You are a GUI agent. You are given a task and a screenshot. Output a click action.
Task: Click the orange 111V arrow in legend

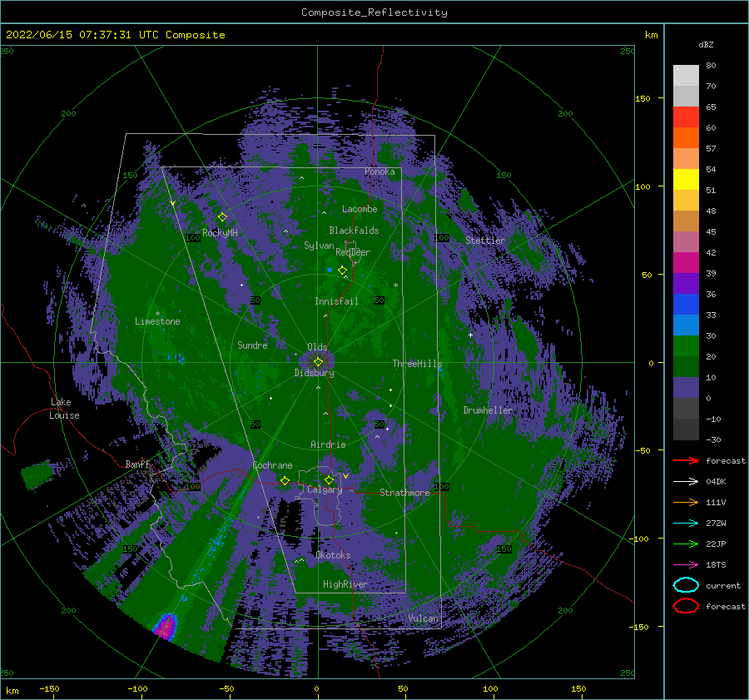pyautogui.click(x=686, y=502)
